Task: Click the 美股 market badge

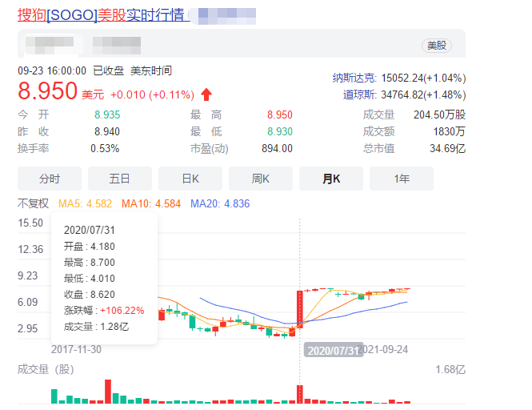Action: coord(438,45)
